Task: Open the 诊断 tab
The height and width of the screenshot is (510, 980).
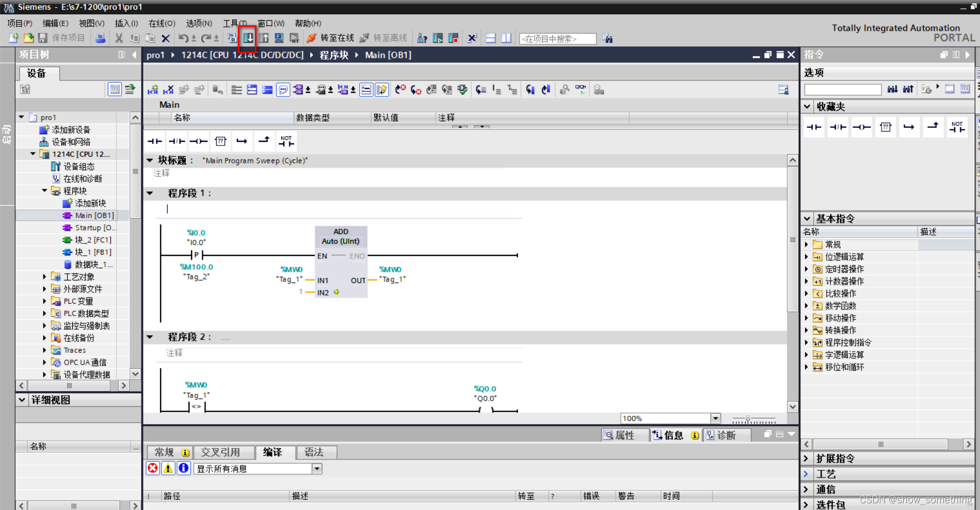Action: pos(726,435)
